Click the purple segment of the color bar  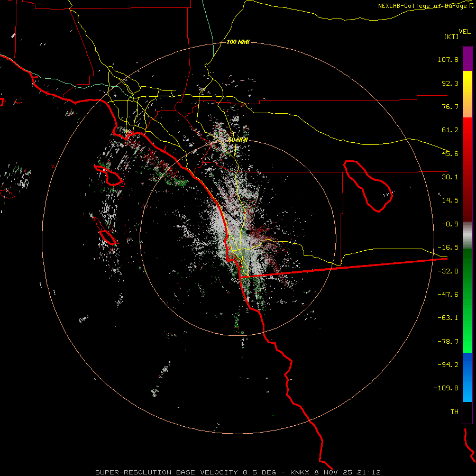tap(467, 59)
